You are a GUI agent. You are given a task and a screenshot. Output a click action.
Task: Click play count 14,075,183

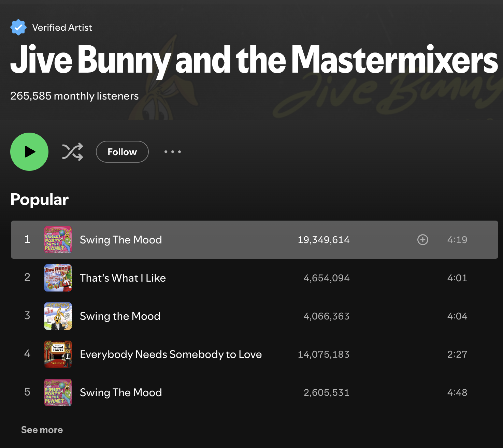pos(324,354)
